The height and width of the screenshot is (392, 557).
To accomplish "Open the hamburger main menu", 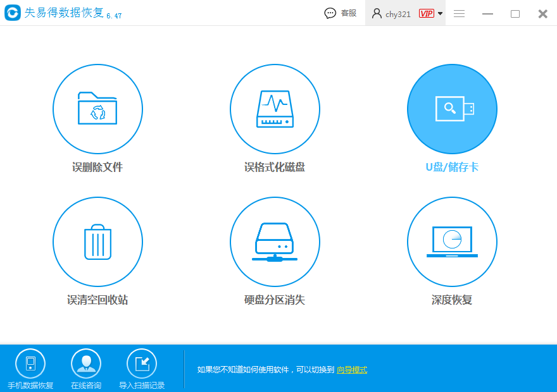I will [460, 13].
